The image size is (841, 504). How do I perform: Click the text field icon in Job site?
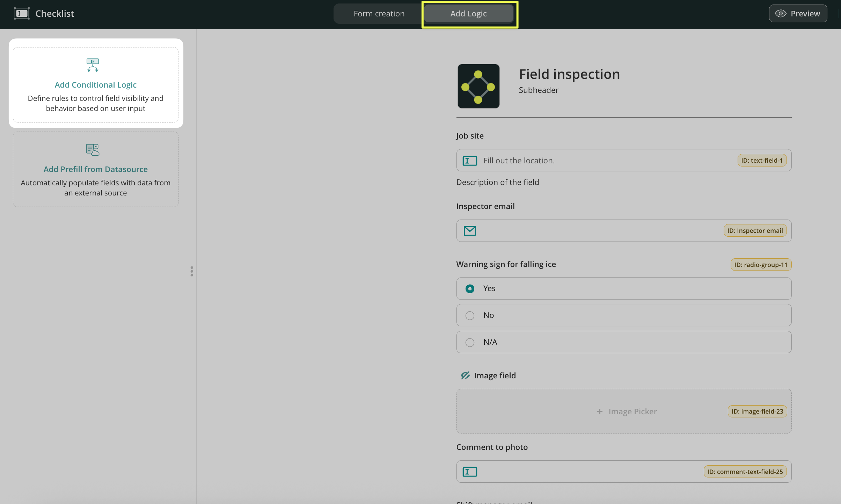469,161
